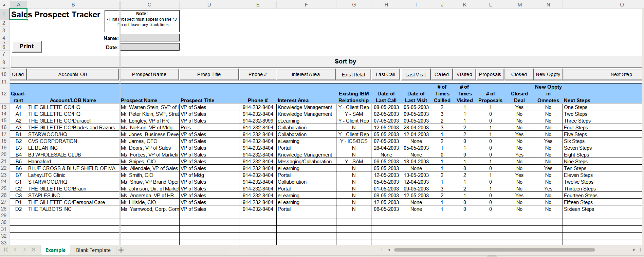Sort by Prosp Title button

(x=209, y=74)
